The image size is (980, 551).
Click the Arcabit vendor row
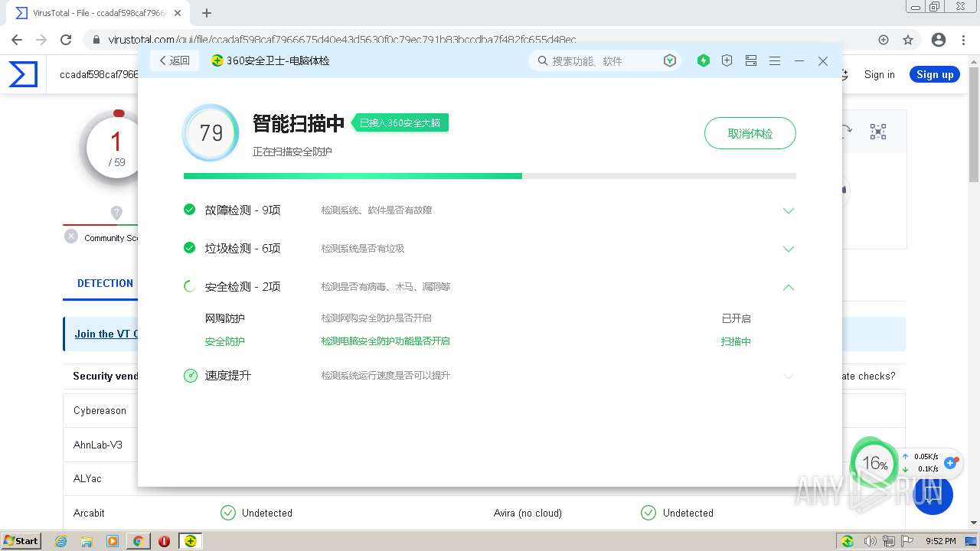(89, 513)
